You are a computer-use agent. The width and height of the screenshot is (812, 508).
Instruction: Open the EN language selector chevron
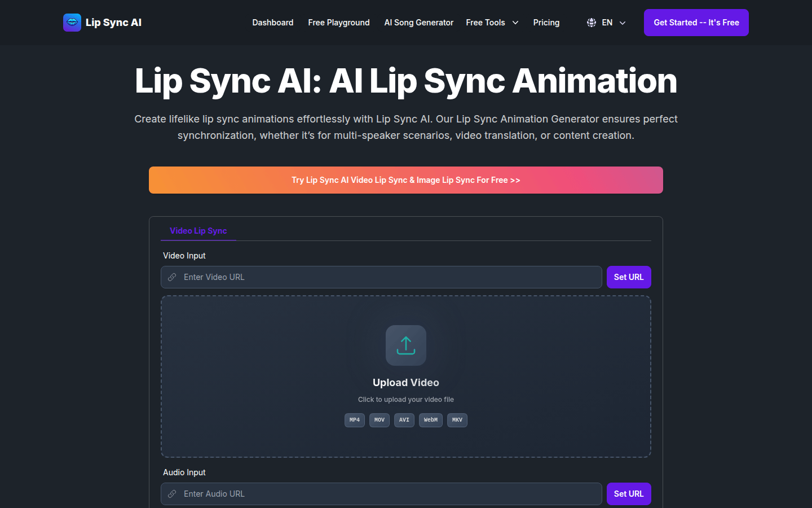623,23
